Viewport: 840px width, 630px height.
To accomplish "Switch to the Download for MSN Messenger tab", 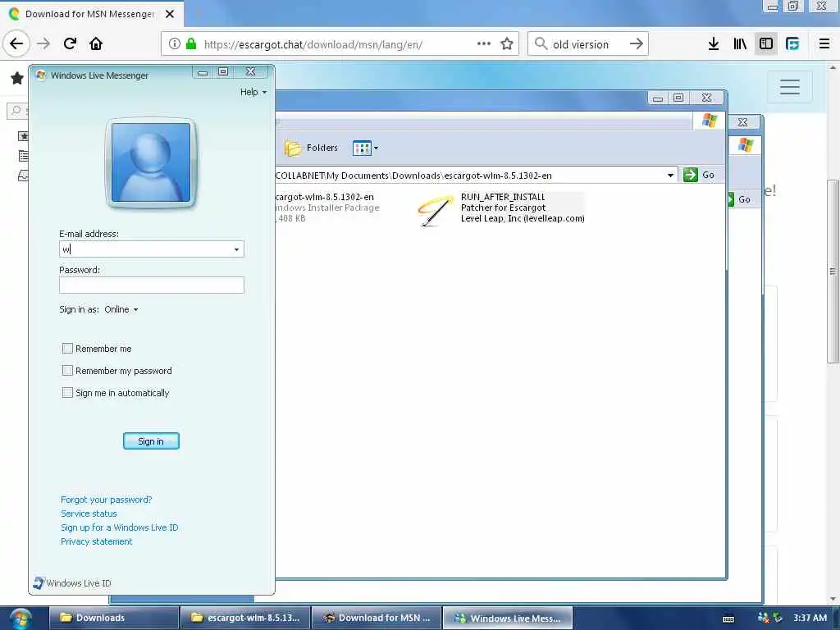I will click(89, 14).
